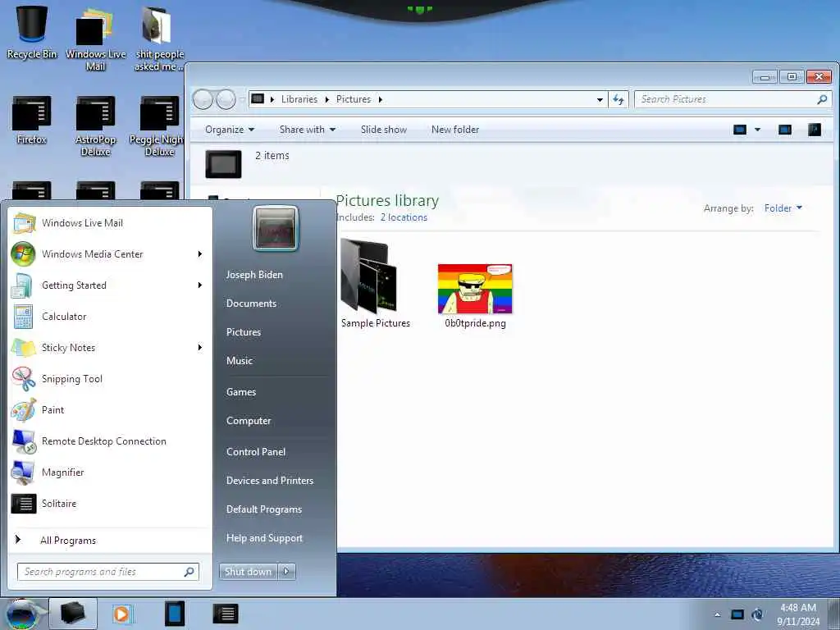Expand hidden system tray icons
This screenshot has height=630, width=840.
[717, 614]
